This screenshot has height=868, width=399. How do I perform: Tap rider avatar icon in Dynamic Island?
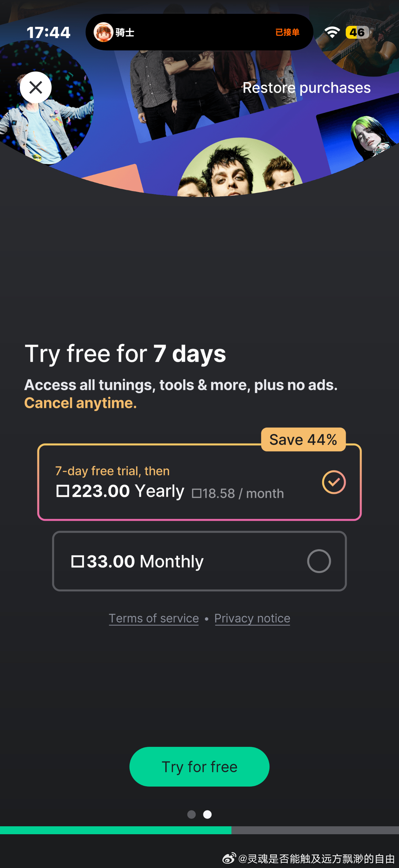point(103,32)
